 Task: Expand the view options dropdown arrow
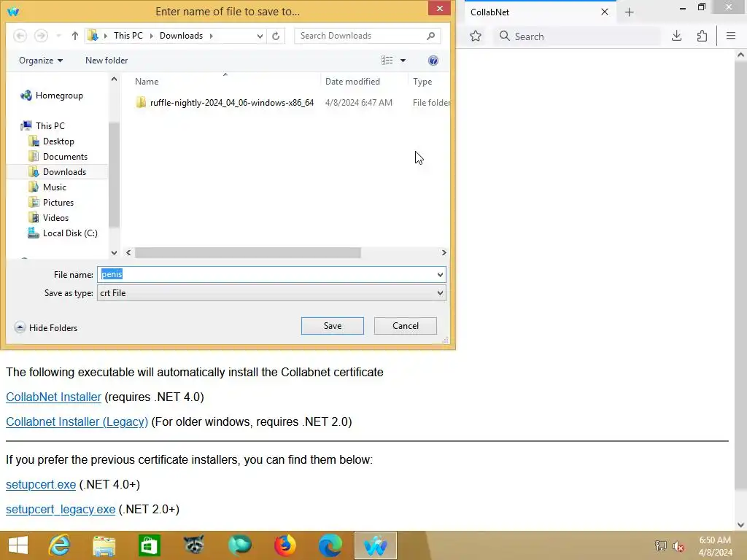[403, 61]
